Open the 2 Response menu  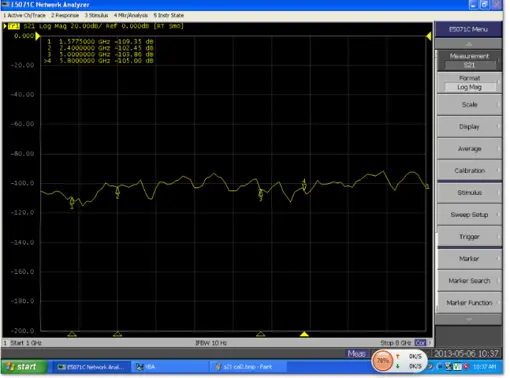click(x=65, y=15)
